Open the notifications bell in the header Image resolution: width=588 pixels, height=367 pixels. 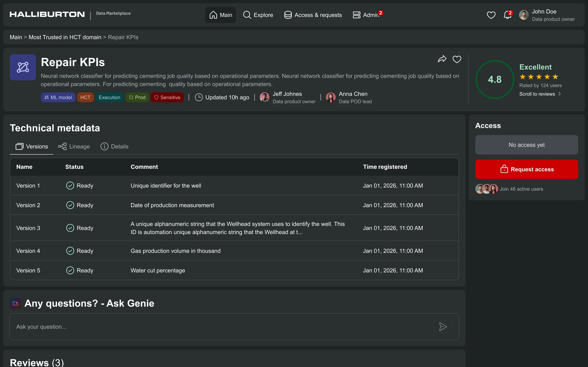(507, 15)
